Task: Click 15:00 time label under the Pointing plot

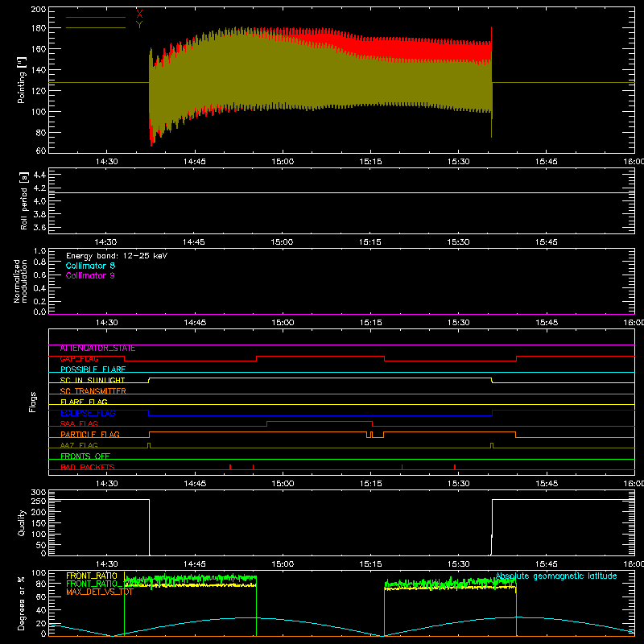Action: 283,162
